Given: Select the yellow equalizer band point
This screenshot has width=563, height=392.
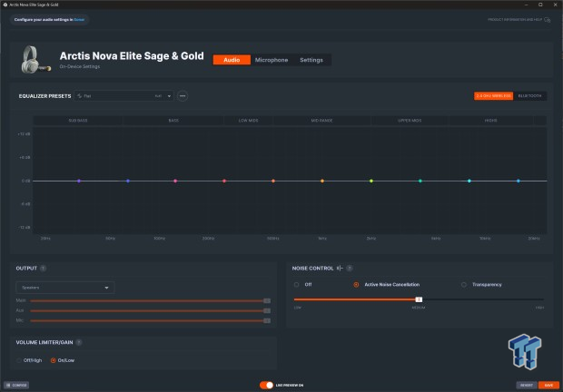Looking at the screenshot, I should [x=370, y=181].
